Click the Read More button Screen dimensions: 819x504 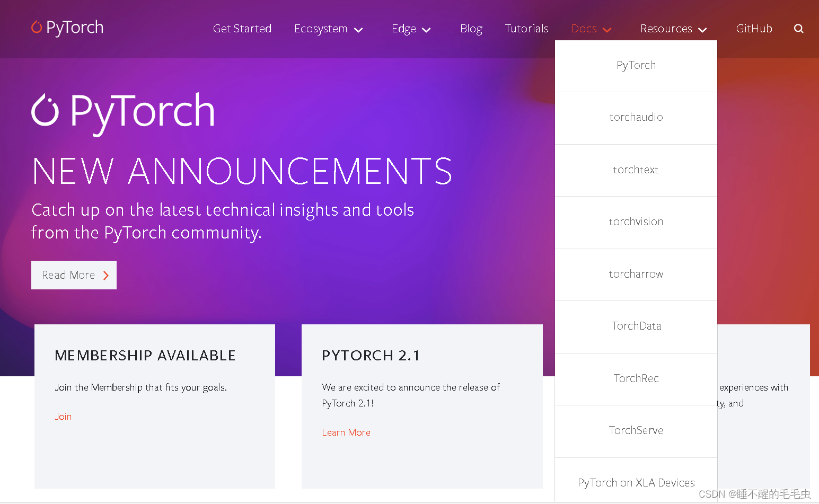pyautogui.click(x=74, y=275)
